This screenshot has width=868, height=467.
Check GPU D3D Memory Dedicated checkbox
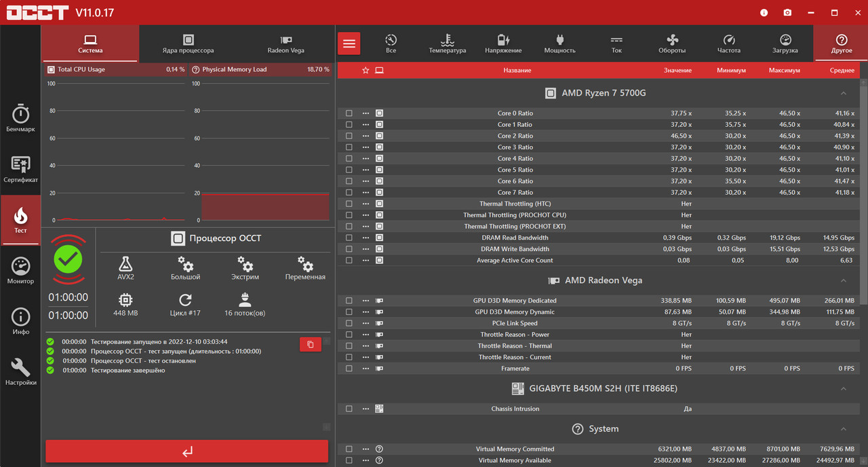[x=349, y=301]
